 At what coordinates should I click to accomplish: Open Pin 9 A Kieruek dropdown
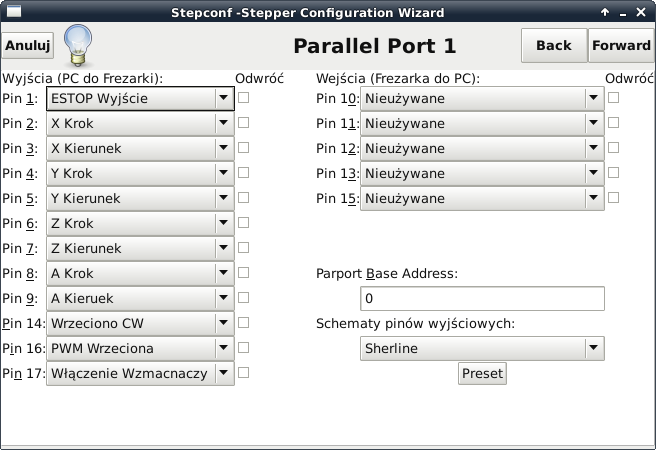pyautogui.click(x=140, y=298)
